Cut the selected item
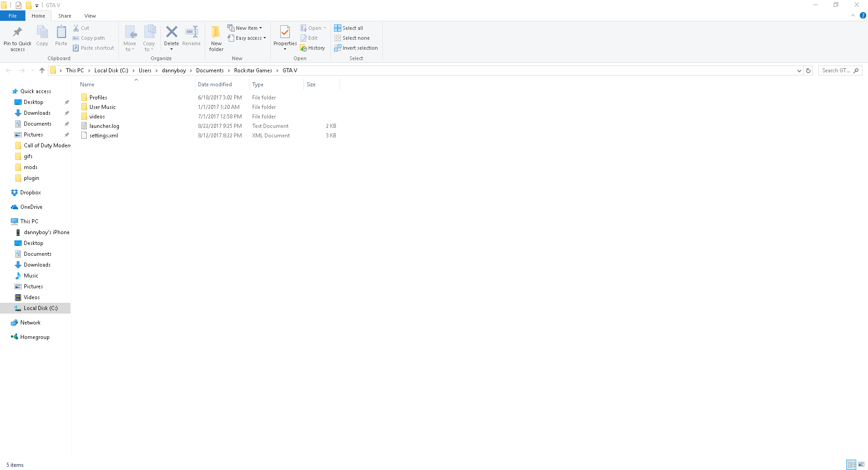The height and width of the screenshot is (470, 868). click(x=81, y=28)
